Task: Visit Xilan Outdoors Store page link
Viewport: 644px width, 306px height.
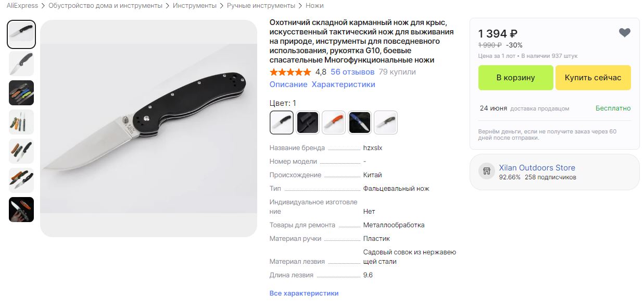Action: [537, 168]
